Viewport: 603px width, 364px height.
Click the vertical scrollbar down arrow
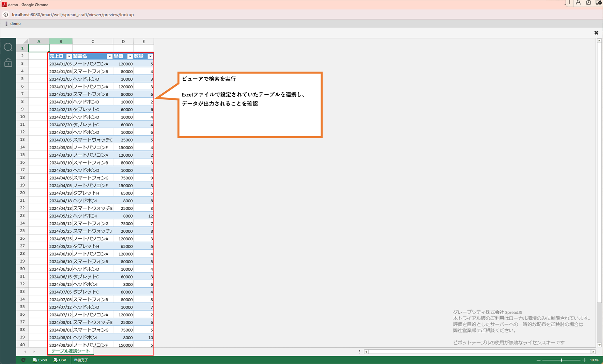tap(599, 345)
